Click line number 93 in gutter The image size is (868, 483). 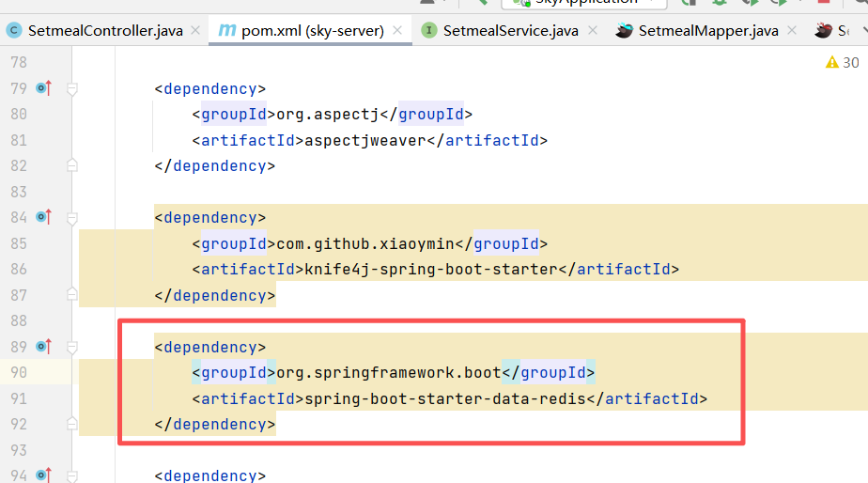tap(19, 450)
